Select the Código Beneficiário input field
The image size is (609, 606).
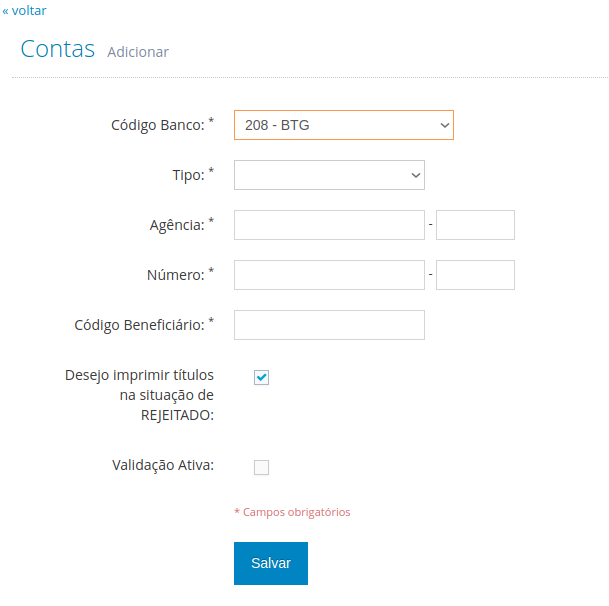pos(329,325)
